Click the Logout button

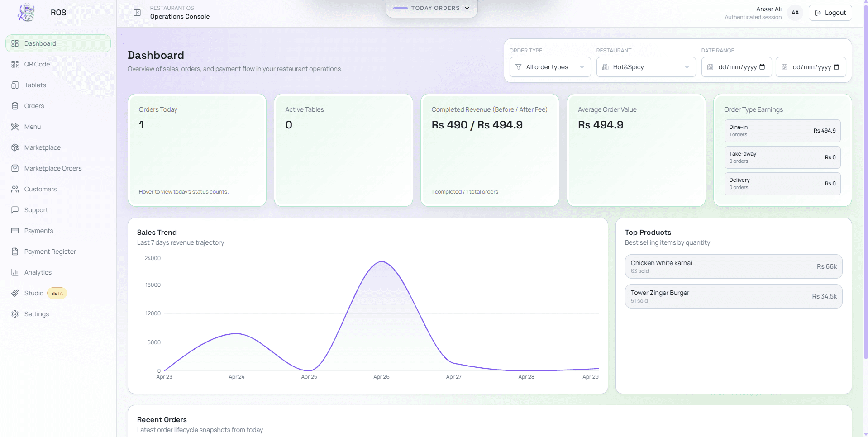click(x=830, y=13)
